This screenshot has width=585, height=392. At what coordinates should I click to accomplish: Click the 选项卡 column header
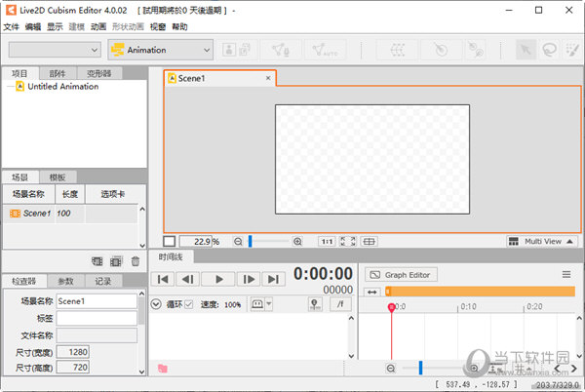[113, 194]
